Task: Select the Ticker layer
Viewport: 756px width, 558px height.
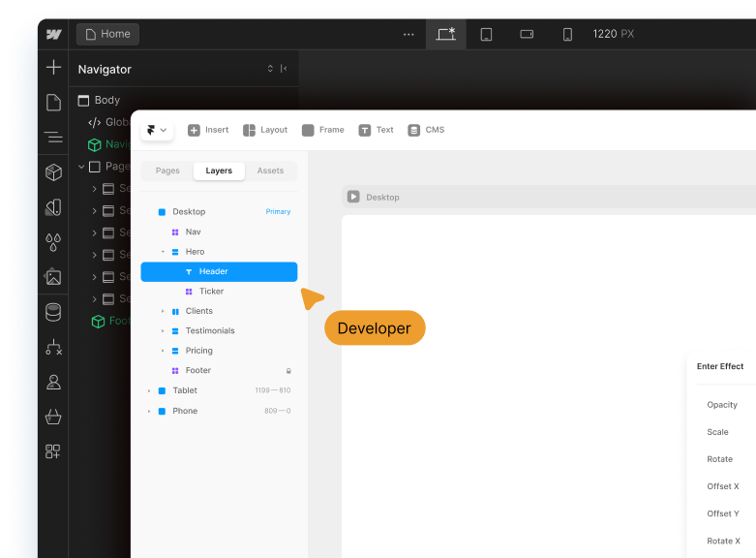Action: pyautogui.click(x=212, y=292)
